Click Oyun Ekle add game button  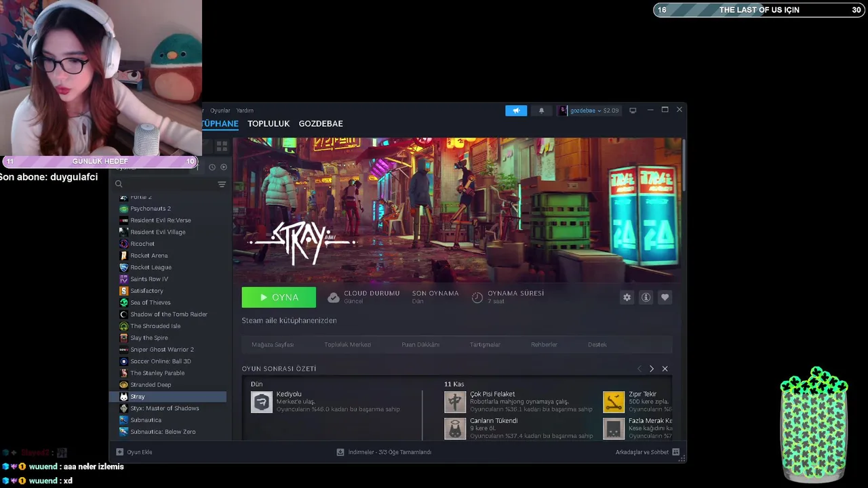(x=134, y=452)
